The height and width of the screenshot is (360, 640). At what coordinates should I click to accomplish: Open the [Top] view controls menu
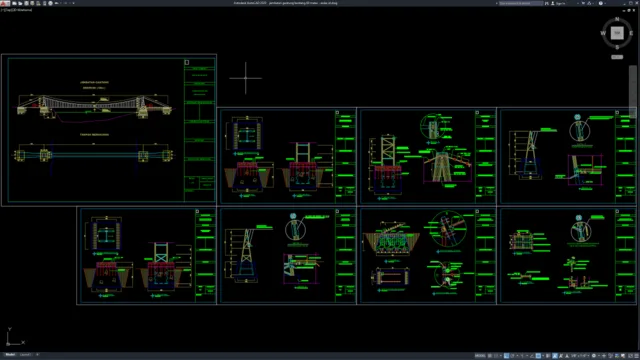pos(7,10)
